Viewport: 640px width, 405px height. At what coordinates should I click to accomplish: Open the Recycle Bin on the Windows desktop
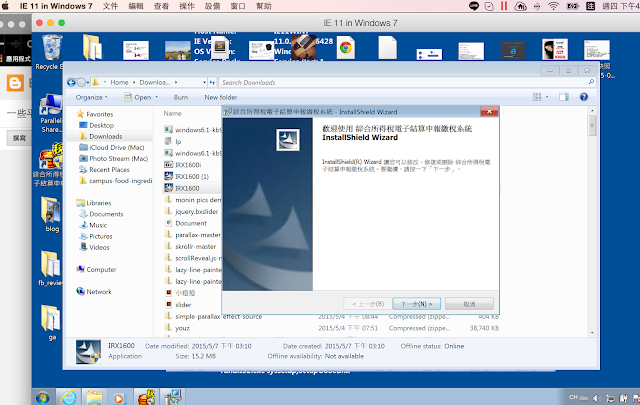tap(52, 51)
